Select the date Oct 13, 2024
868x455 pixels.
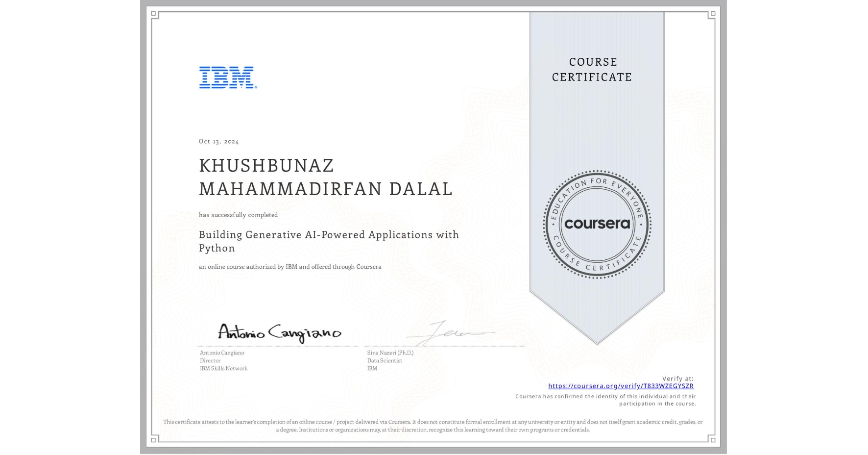click(219, 141)
